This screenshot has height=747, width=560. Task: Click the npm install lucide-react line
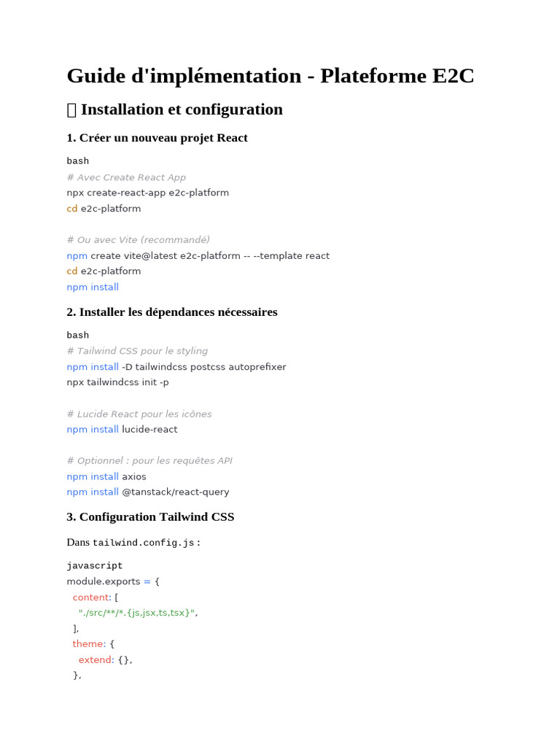122,429
